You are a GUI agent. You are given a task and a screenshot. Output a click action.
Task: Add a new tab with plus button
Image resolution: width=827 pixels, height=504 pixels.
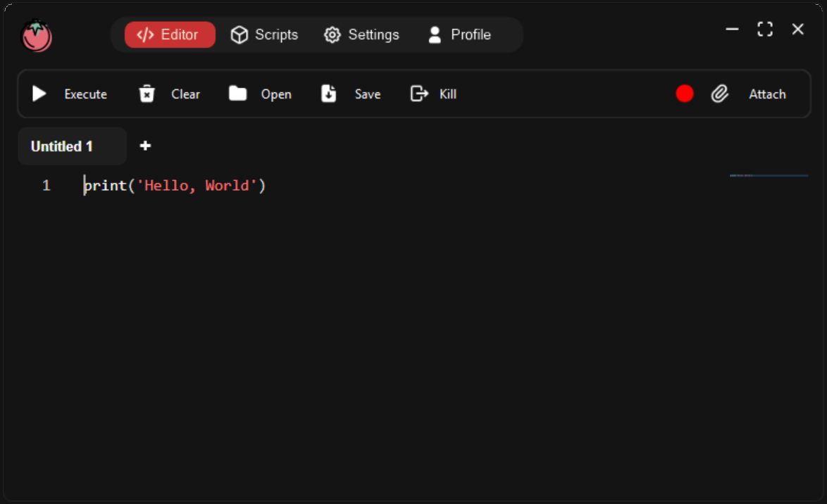145,146
